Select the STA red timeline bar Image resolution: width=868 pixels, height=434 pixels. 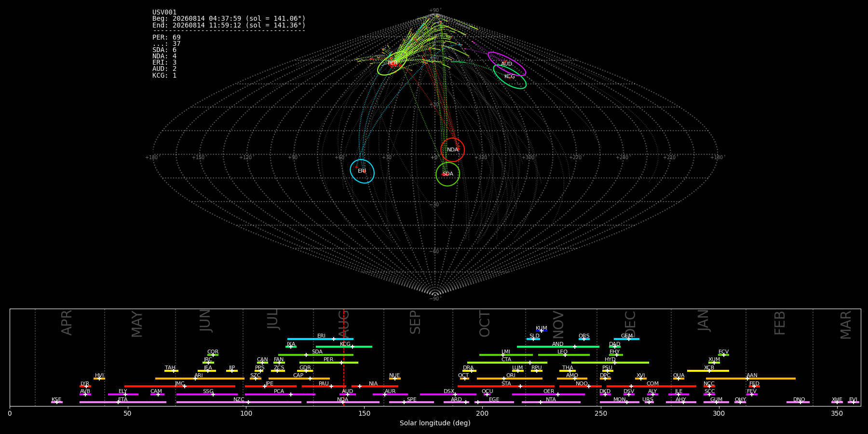506,386
